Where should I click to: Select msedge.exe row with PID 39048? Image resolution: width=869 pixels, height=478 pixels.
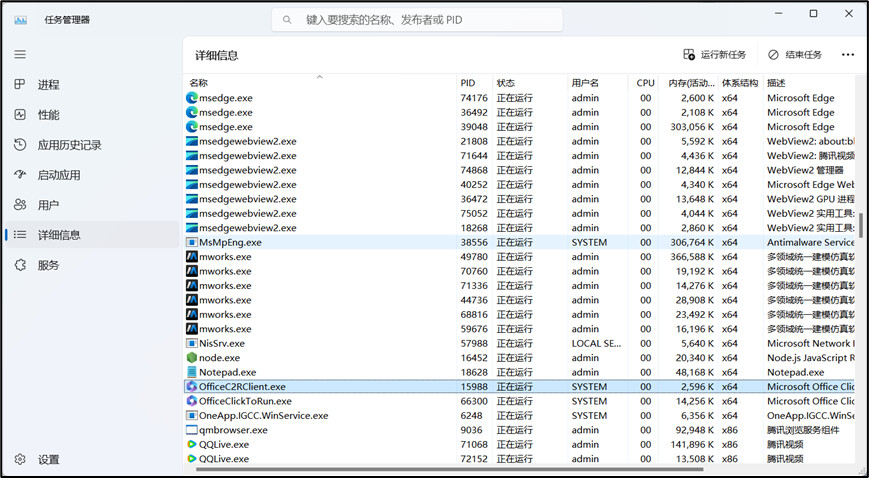[519, 126]
